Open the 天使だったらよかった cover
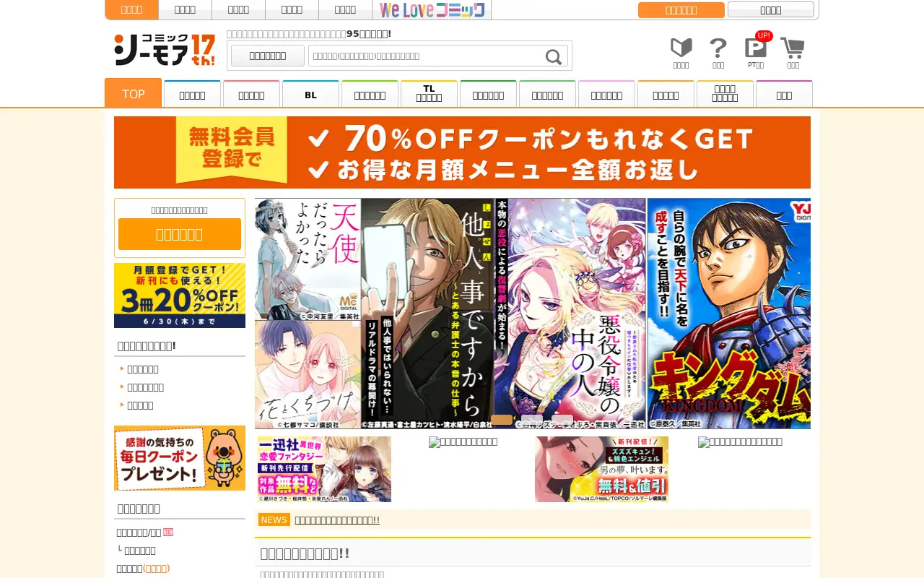This screenshot has height=578, width=924. point(308,259)
